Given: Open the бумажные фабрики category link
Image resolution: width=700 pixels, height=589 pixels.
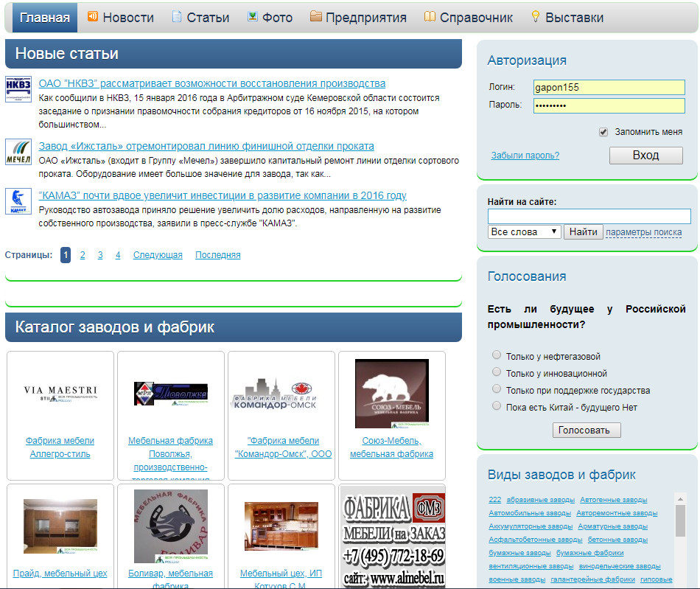Looking at the screenshot, I should 589,553.
